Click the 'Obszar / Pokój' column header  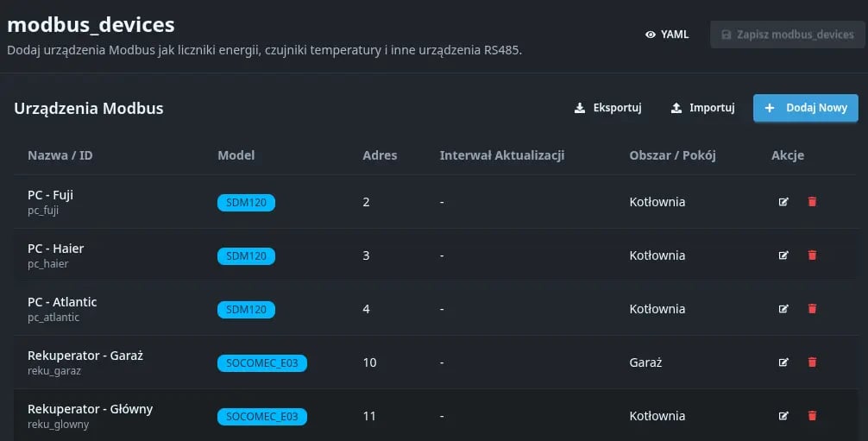[x=673, y=155]
